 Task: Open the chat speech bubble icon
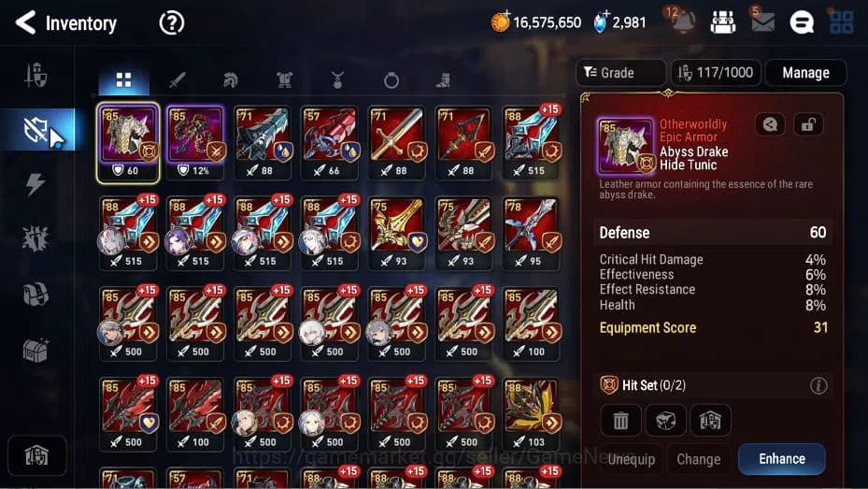(x=801, y=22)
